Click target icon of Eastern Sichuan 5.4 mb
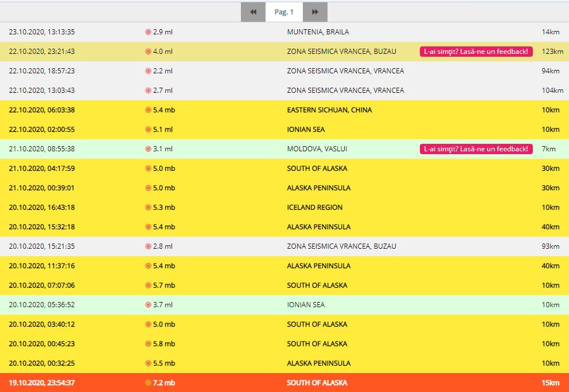The image size is (569, 392). (148, 110)
